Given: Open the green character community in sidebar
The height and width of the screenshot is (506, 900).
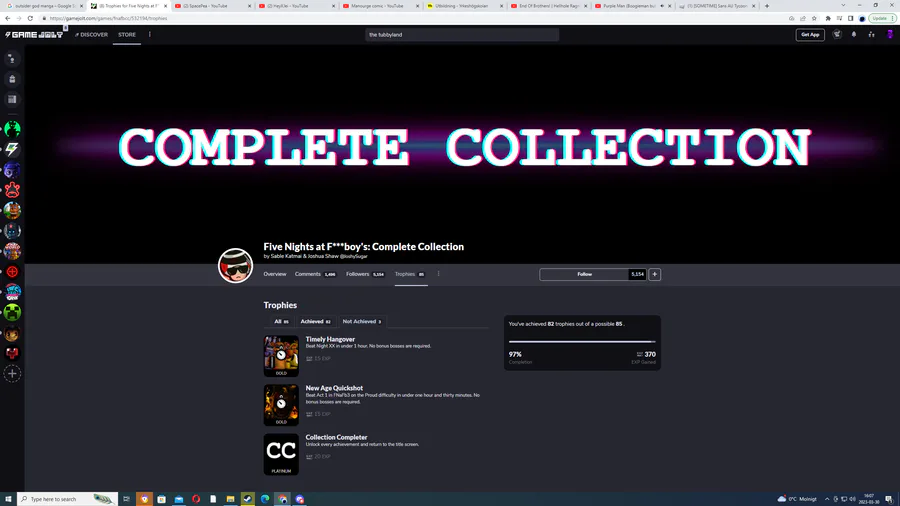Looking at the screenshot, I should tap(12, 129).
